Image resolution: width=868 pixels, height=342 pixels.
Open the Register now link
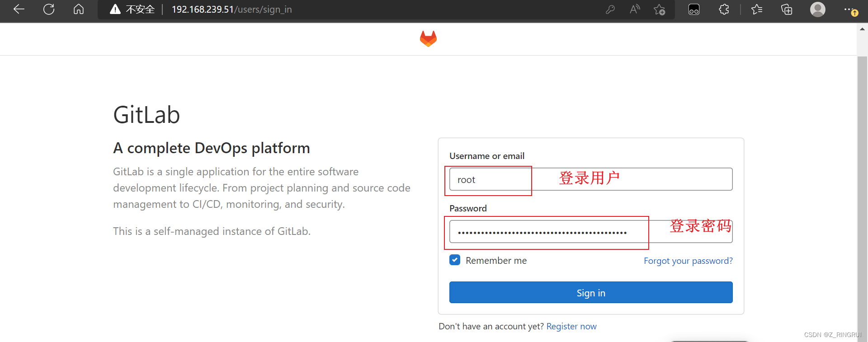571,326
